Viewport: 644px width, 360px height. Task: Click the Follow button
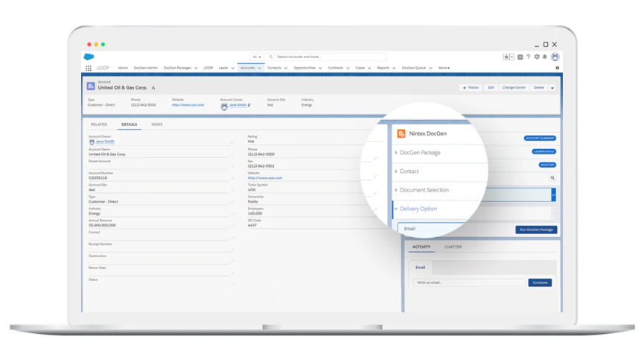click(471, 87)
